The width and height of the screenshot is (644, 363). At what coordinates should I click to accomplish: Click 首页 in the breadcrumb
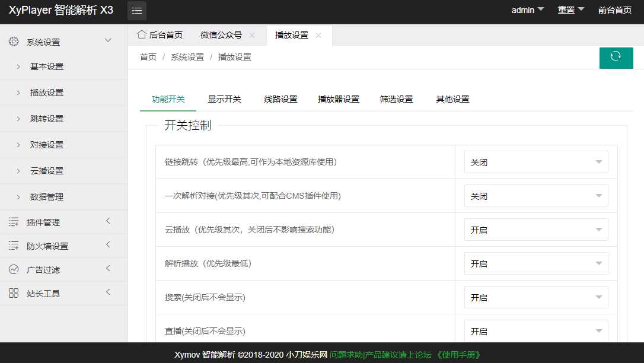(148, 58)
